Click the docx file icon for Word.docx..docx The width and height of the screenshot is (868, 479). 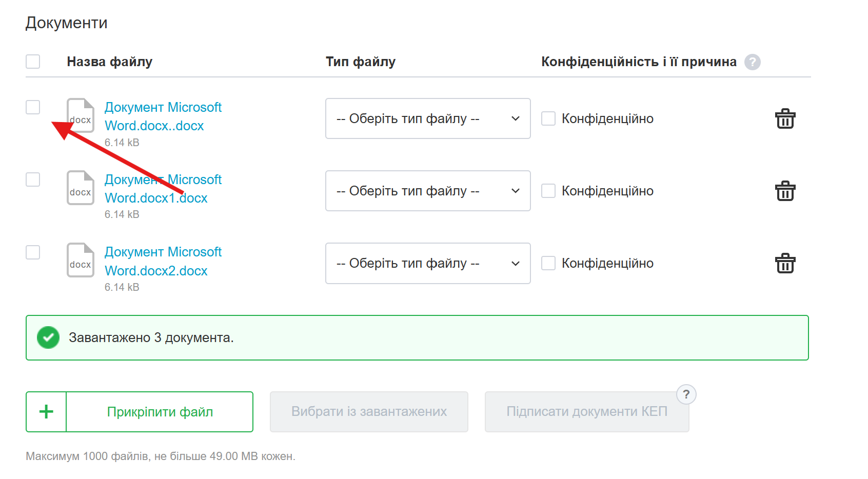81,116
